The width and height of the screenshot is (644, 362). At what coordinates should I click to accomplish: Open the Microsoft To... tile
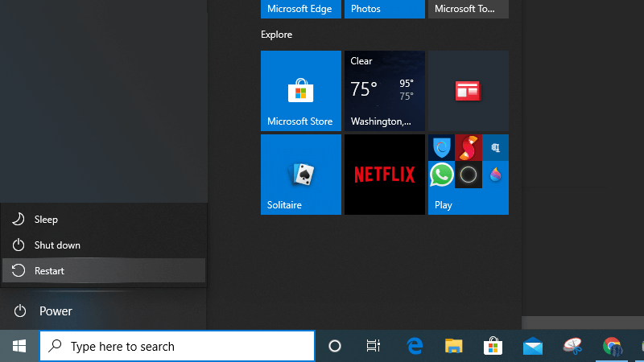coord(469,9)
